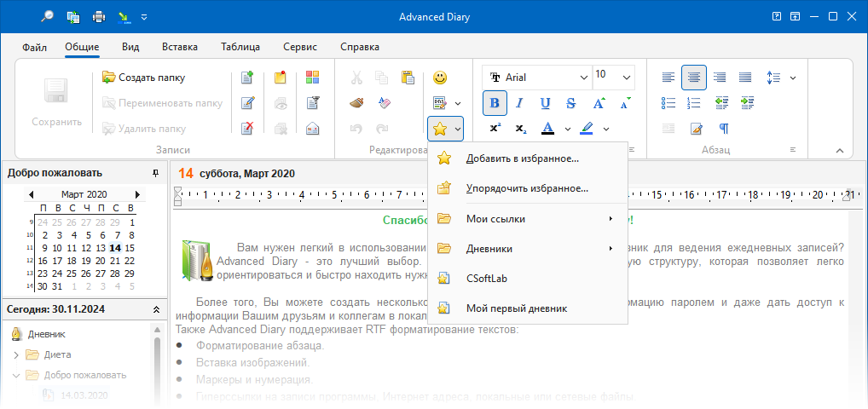Pin the Добро пожаловать panel
This screenshot has height=409, width=868.
point(155,173)
